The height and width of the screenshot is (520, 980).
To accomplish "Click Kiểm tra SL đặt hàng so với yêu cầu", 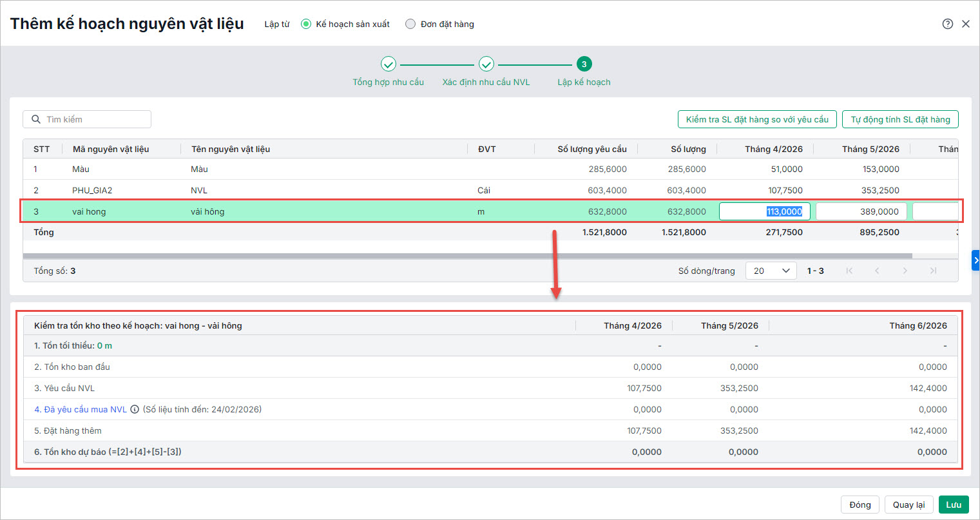I will coord(757,119).
